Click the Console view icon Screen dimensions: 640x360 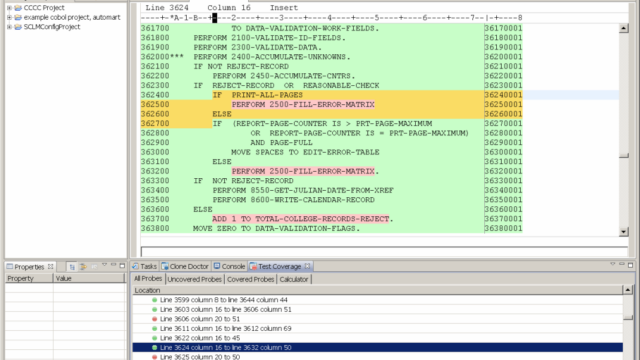[217, 266]
